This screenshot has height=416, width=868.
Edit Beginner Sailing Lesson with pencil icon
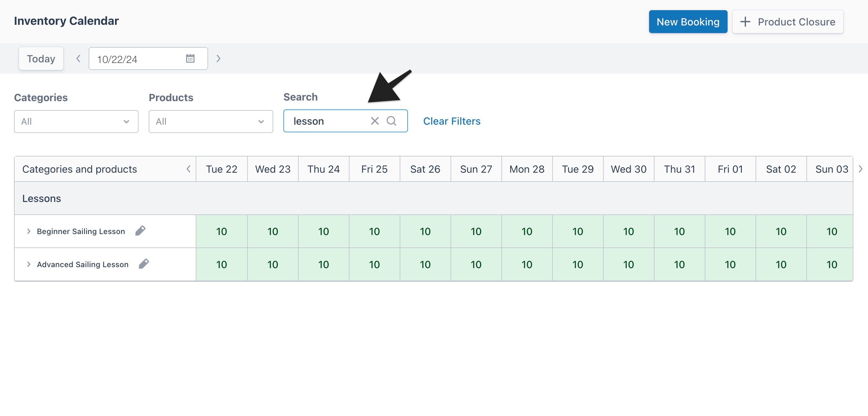click(x=140, y=231)
